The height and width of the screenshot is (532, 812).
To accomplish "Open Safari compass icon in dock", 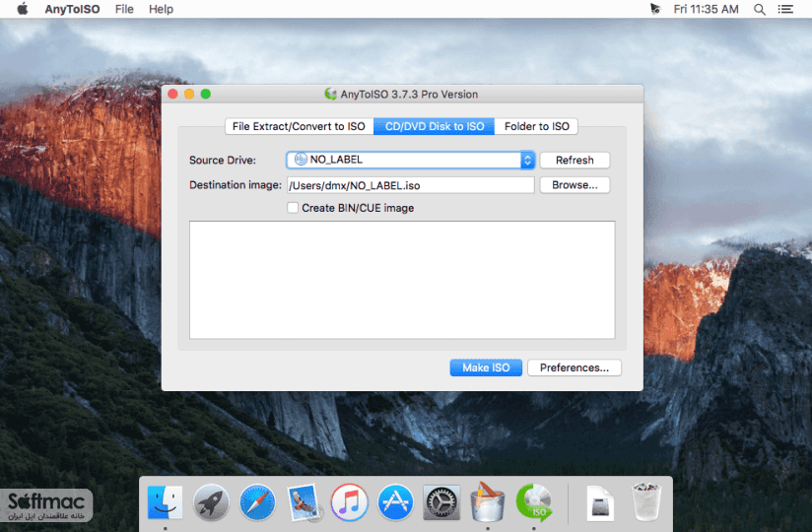I will tap(257, 502).
